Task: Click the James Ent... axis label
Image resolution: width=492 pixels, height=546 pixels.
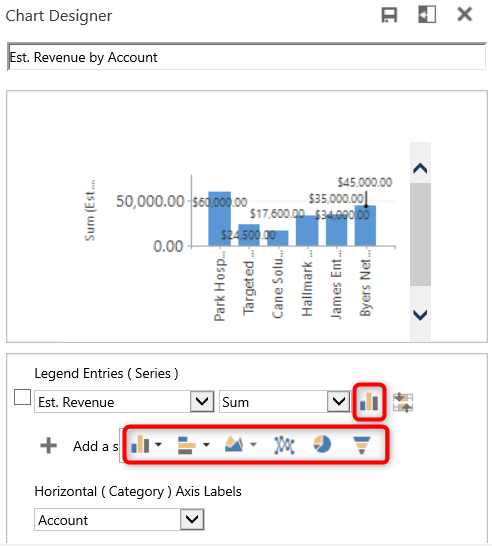Action: 336,285
